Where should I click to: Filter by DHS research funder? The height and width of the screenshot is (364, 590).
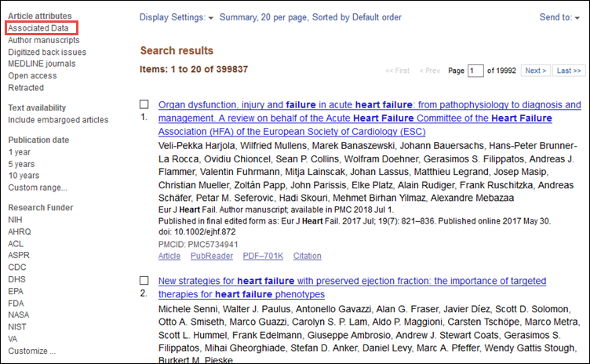tap(17, 279)
